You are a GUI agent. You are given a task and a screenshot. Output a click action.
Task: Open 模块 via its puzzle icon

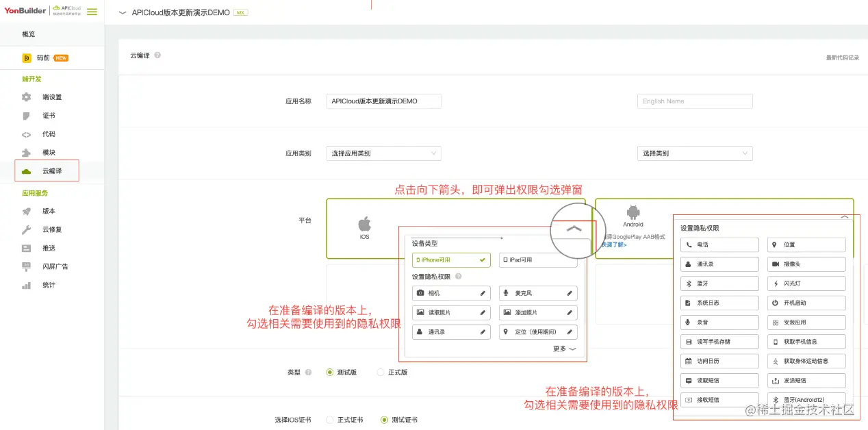(26, 153)
